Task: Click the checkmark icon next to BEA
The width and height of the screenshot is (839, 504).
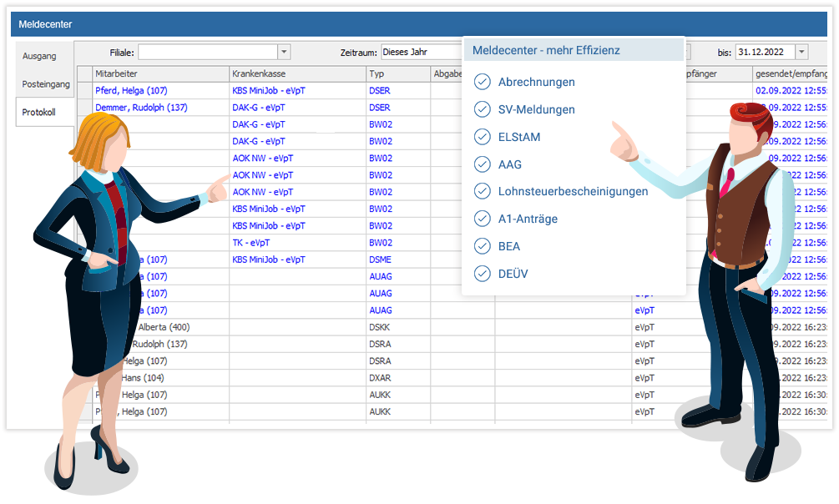Action: [482, 246]
